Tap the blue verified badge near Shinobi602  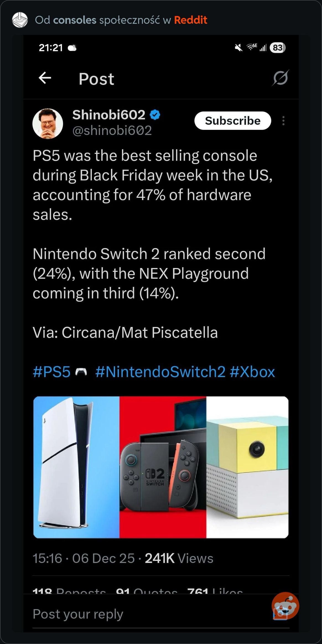(x=155, y=115)
